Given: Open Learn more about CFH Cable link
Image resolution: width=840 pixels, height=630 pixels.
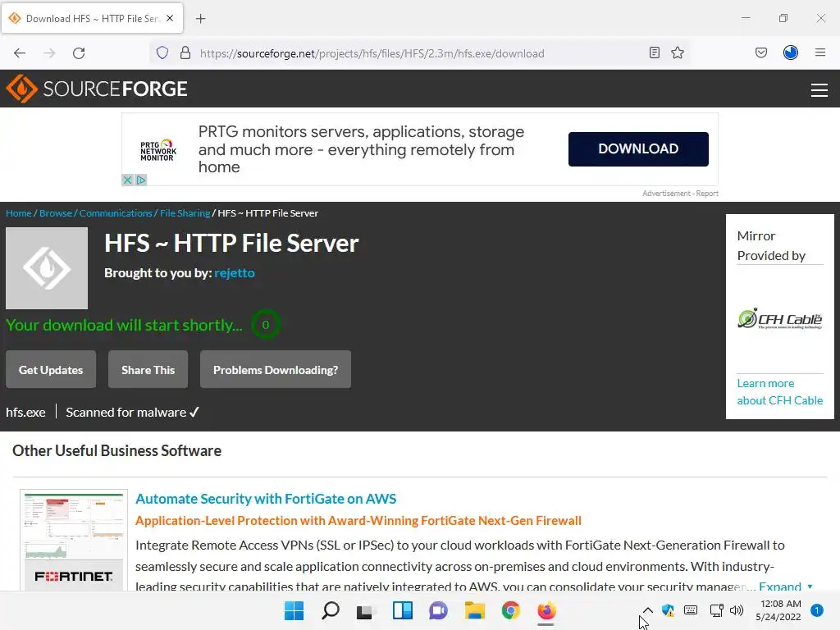Looking at the screenshot, I should click(x=779, y=391).
